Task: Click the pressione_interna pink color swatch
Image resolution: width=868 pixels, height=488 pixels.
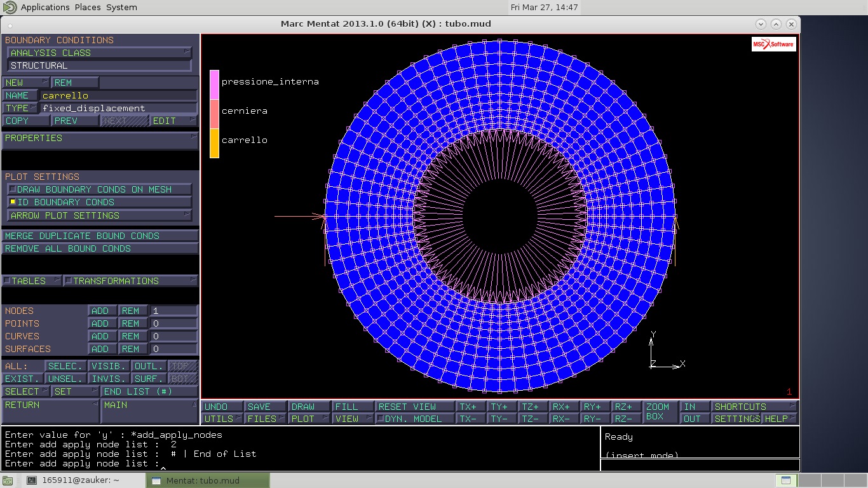Action: click(x=214, y=85)
